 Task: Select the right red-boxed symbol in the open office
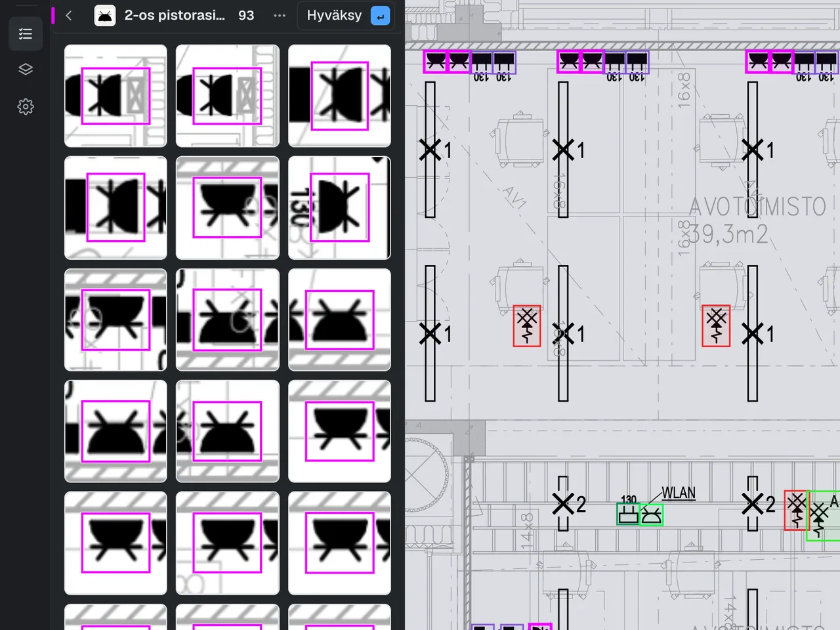[716, 326]
